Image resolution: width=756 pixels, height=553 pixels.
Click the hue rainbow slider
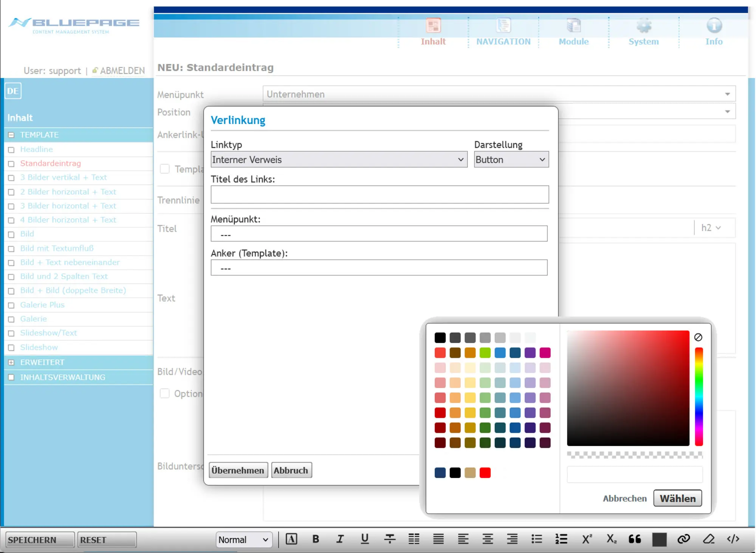[x=699, y=396]
